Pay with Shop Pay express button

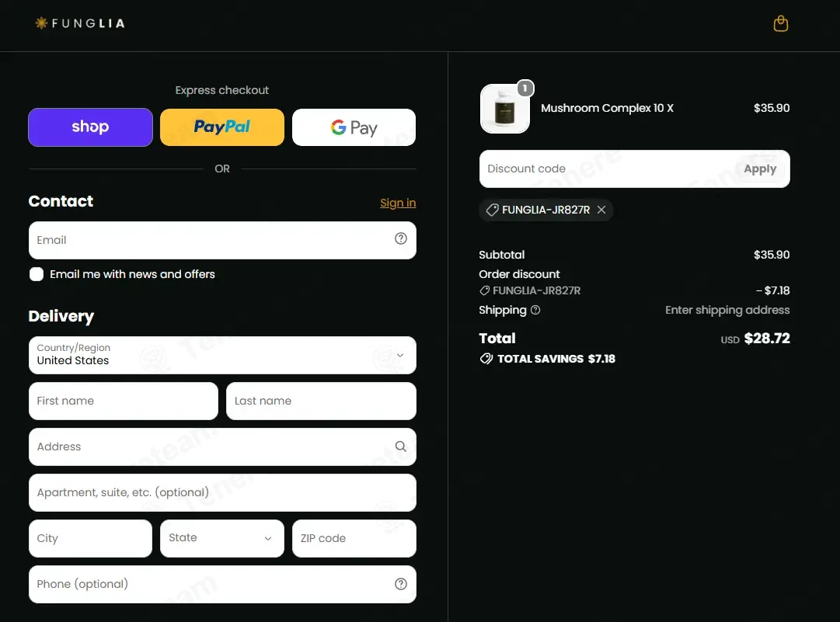click(x=91, y=127)
